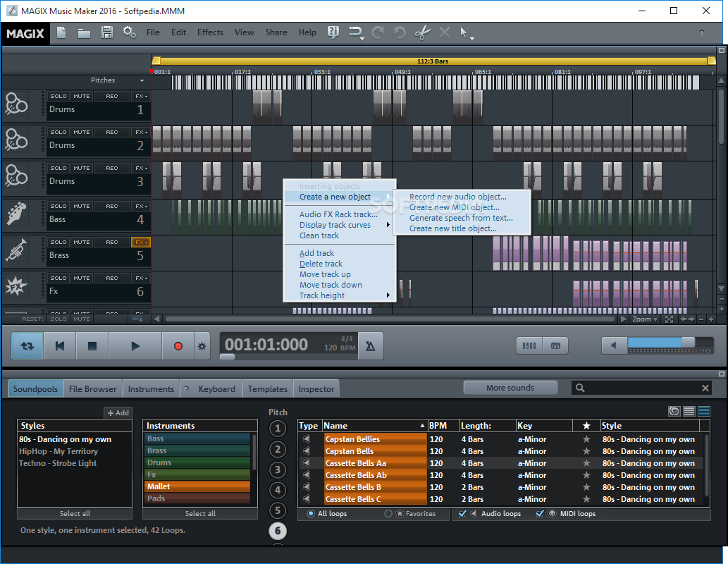The height and width of the screenshot is (564, 728).
Task: Click the delete X toolbar icon
Action: (444, 32)
